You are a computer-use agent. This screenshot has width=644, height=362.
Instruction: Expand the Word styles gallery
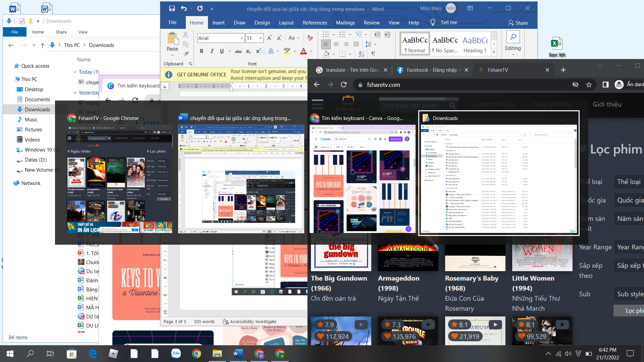click(494, 52)
